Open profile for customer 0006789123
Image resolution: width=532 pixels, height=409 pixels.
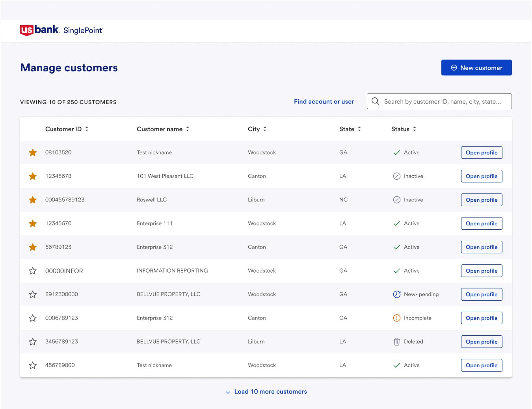[x=482, y=318]
